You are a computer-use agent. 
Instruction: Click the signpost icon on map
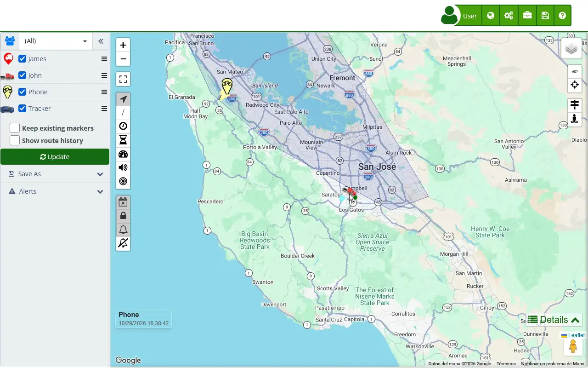575,105
